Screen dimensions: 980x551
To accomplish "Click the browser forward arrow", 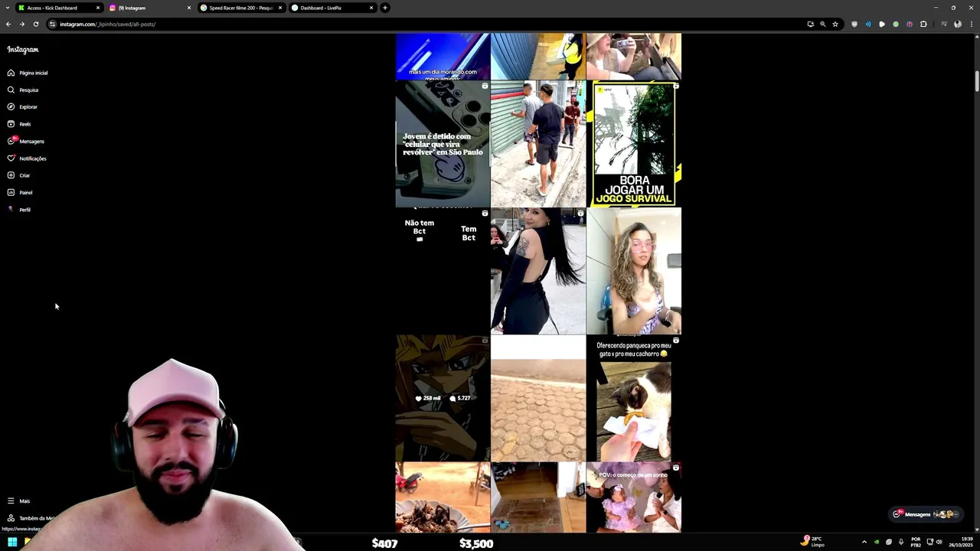I will pos(21,24).
